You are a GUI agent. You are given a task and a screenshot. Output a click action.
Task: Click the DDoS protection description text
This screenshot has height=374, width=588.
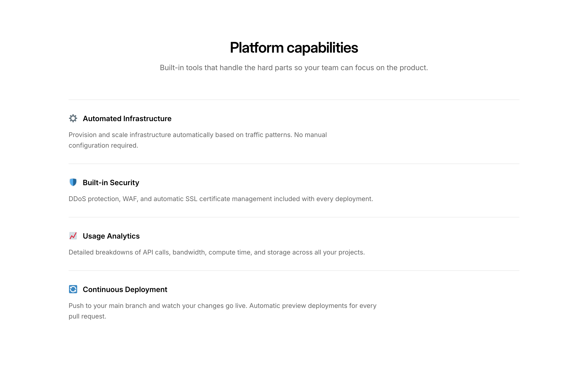pos(221,199)
